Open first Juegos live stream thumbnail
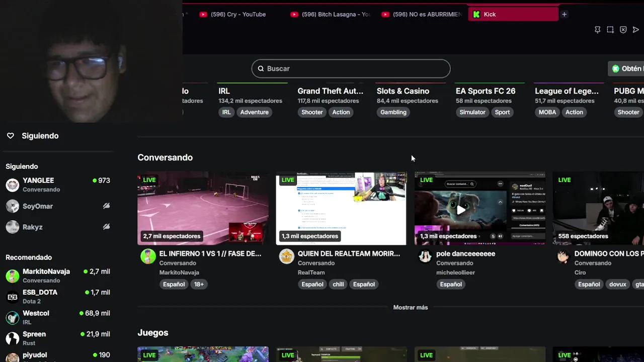 [x=203, y=354]
